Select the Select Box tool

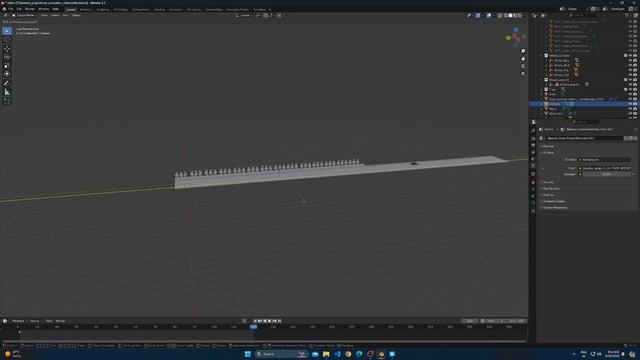(x=7, y=31)
